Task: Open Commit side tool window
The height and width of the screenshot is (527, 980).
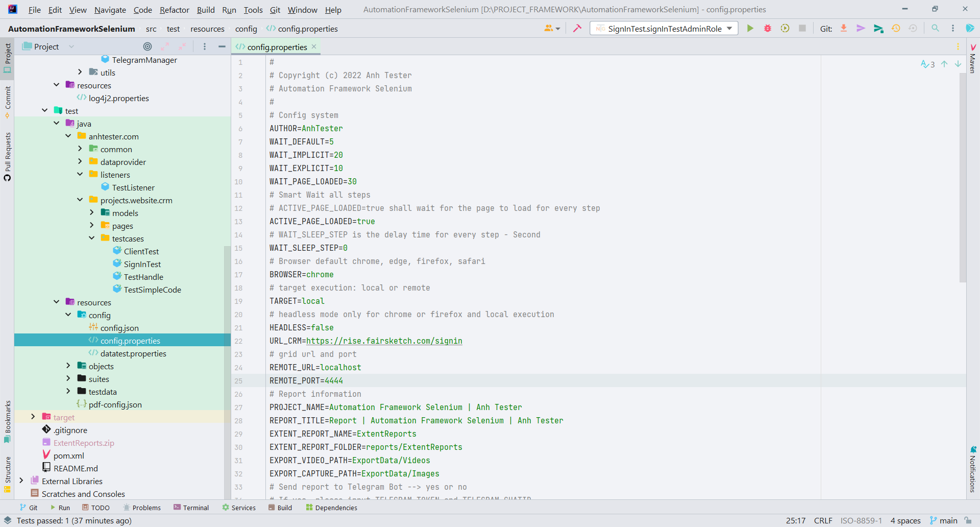Action: click(x=7, y=102)
